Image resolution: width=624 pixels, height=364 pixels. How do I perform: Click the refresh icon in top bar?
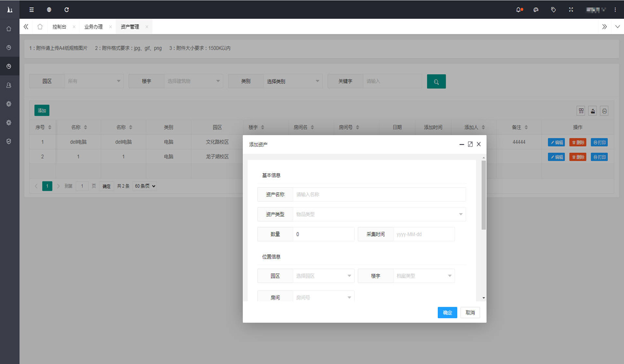tap(67, 9)
